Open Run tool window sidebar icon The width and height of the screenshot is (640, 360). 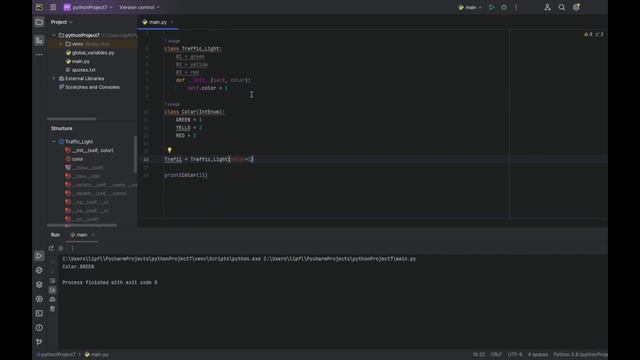[x=39, y=256]
